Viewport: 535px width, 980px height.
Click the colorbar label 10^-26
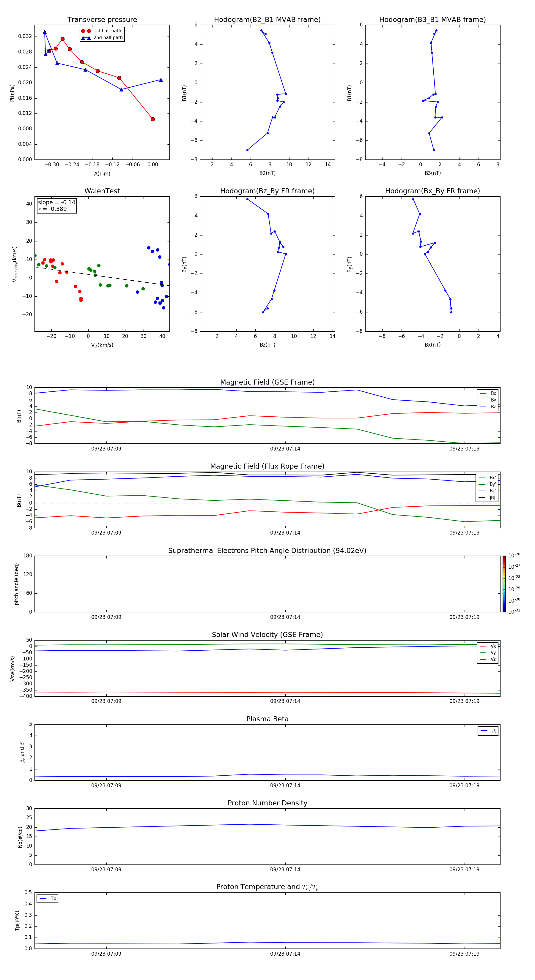pos(514,555)
